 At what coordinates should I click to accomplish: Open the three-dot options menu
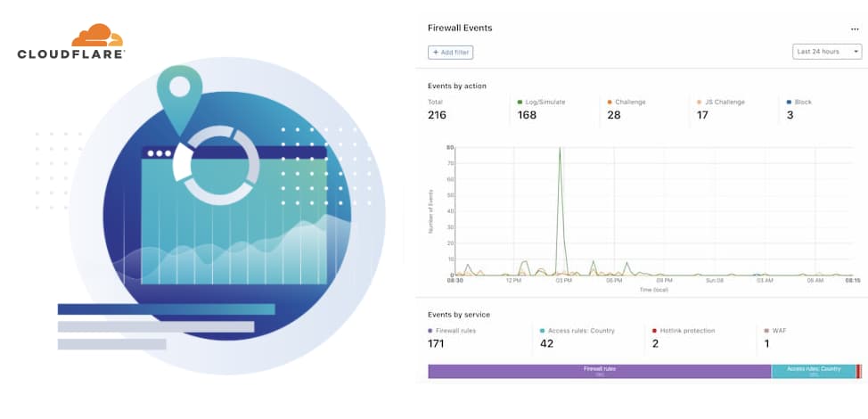[855, 29]
